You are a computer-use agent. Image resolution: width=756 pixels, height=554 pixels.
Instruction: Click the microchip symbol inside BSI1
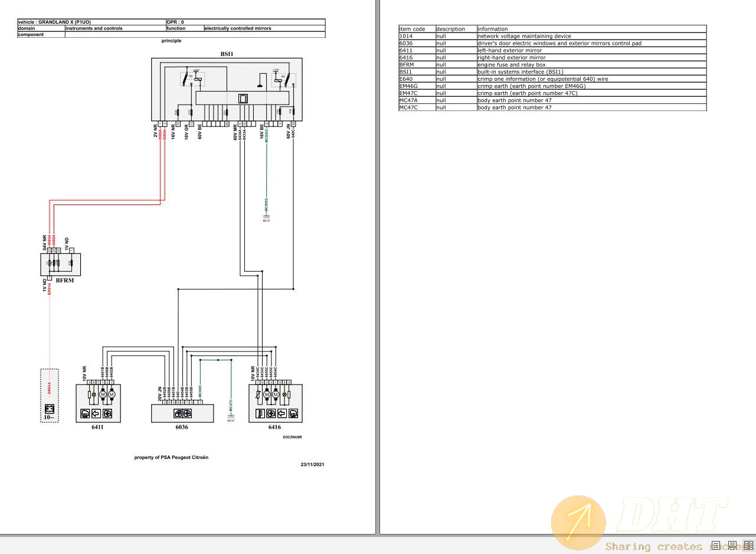[243, 98]
